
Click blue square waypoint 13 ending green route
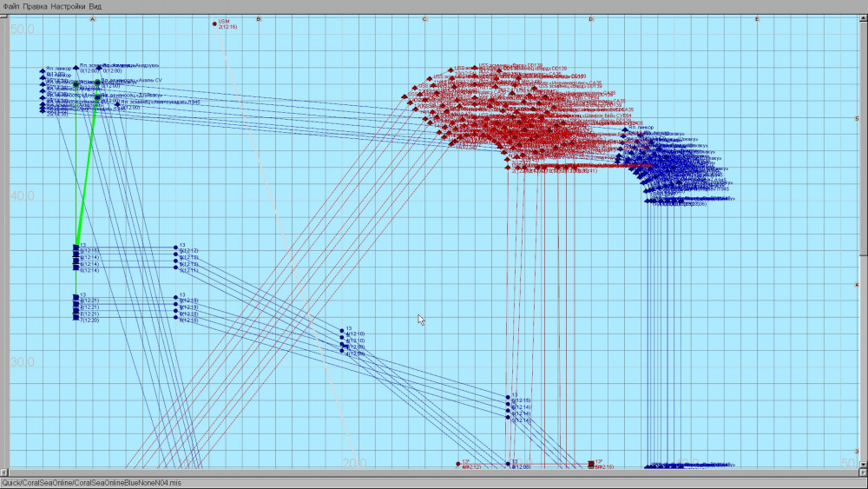tap(76, 248)
